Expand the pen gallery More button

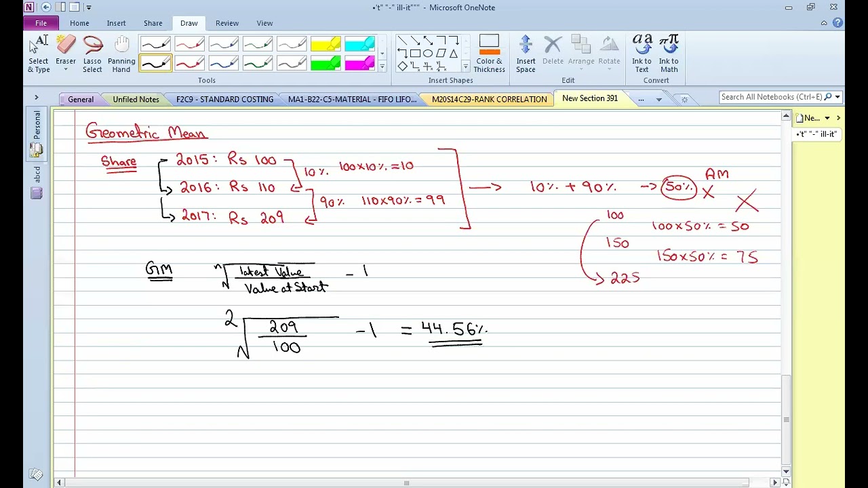coord(382,66)
